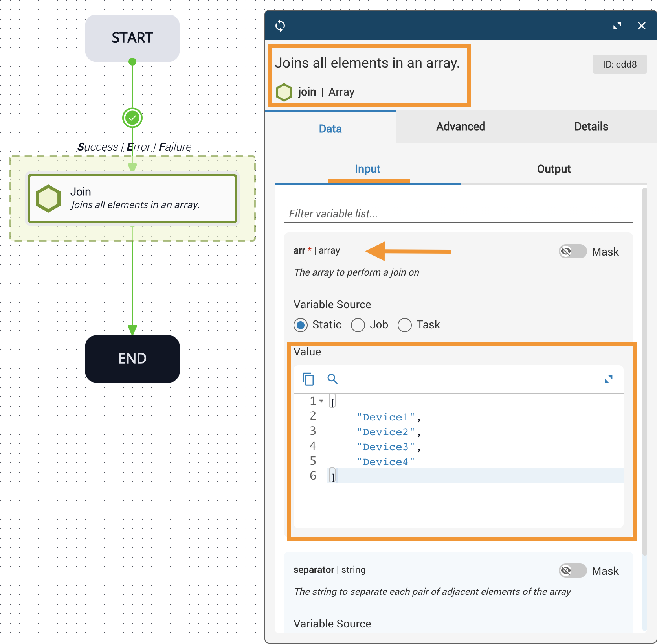Click the ID: cdd8 badge

coord(619,64)
